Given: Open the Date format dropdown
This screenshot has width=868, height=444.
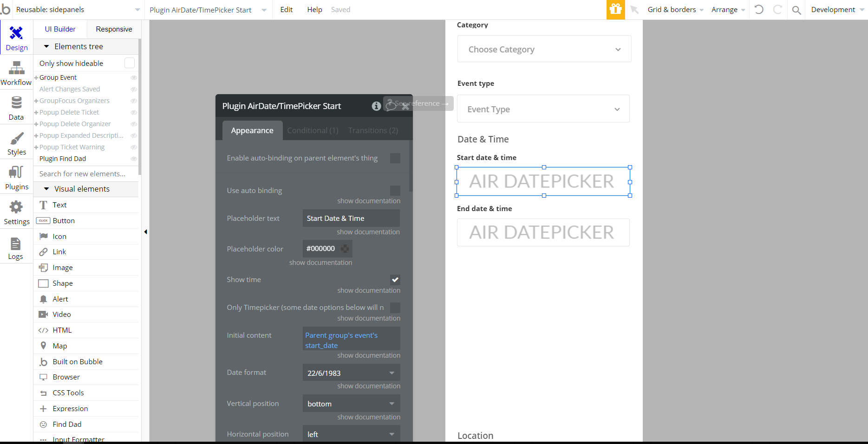Looking at the screenshot, I should (x=351, y=373).
